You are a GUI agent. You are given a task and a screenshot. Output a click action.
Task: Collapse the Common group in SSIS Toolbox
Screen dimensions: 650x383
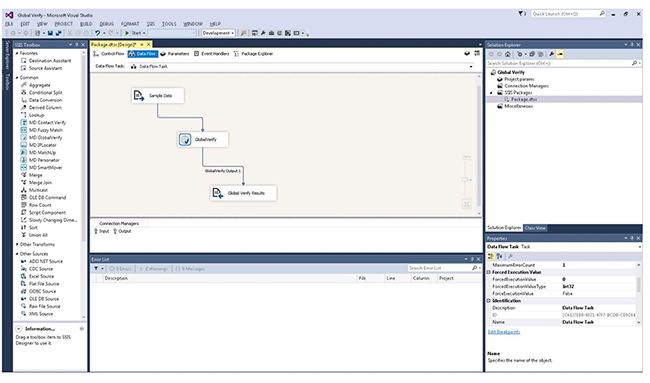tap(17, 78)
